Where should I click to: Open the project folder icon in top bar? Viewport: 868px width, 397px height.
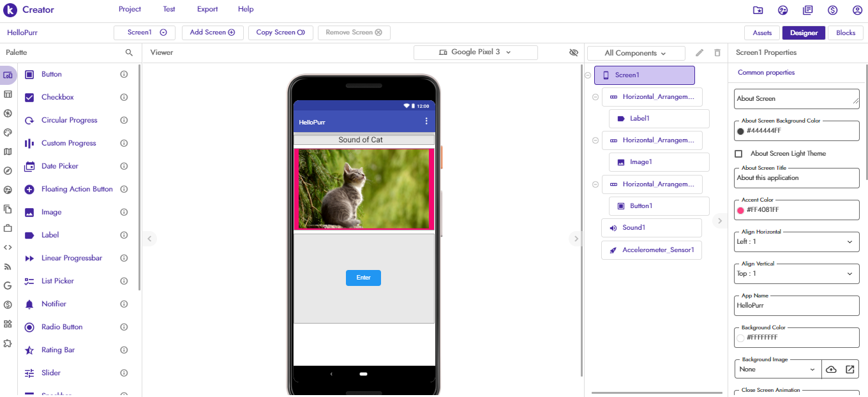758,10
